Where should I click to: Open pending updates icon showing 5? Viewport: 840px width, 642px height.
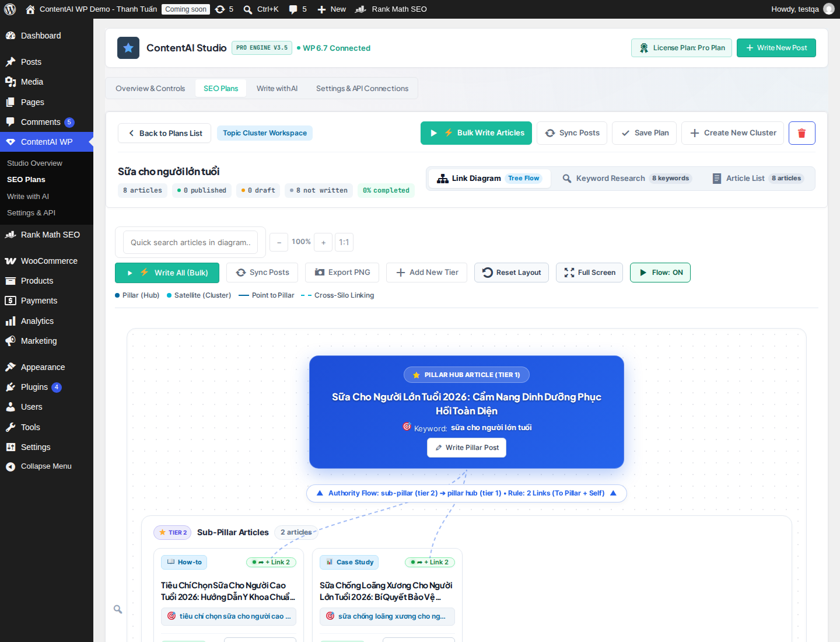(224, 9)
